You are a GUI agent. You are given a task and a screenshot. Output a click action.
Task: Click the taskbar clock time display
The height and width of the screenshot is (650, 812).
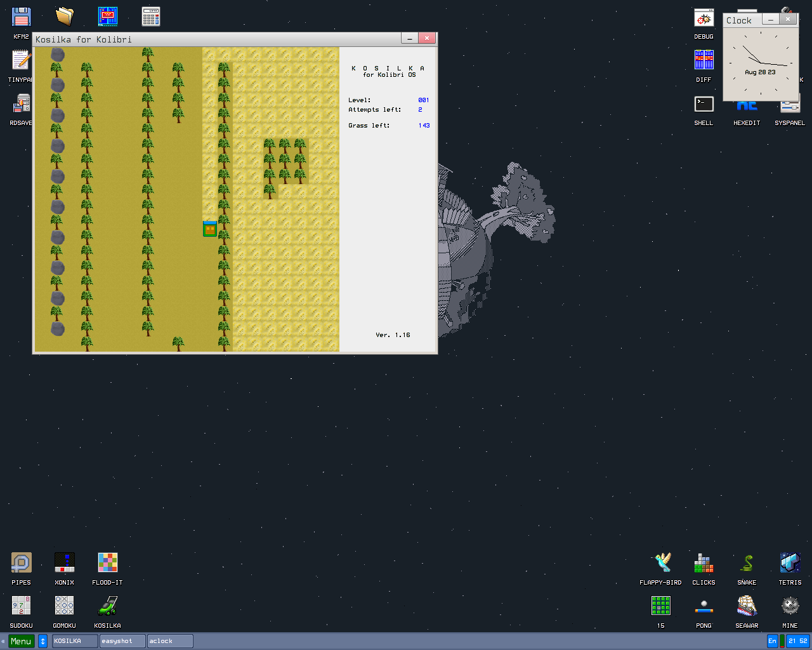(797, 641)
